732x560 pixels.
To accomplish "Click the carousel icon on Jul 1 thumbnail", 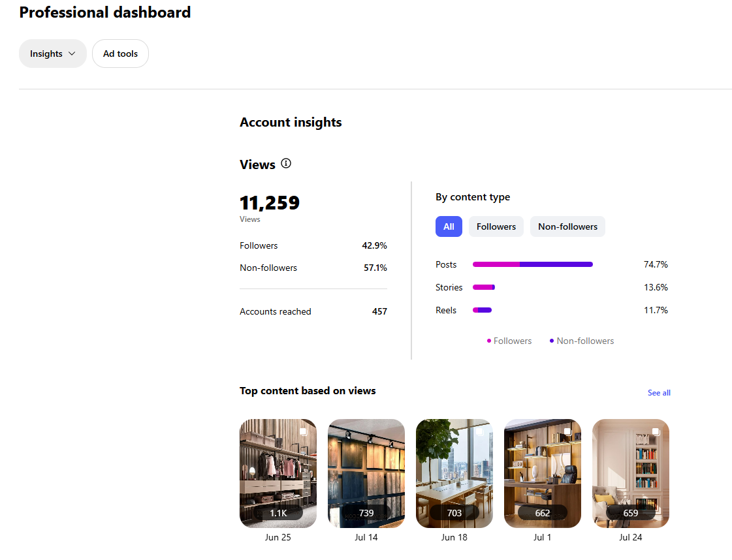I will click(567, 431).
